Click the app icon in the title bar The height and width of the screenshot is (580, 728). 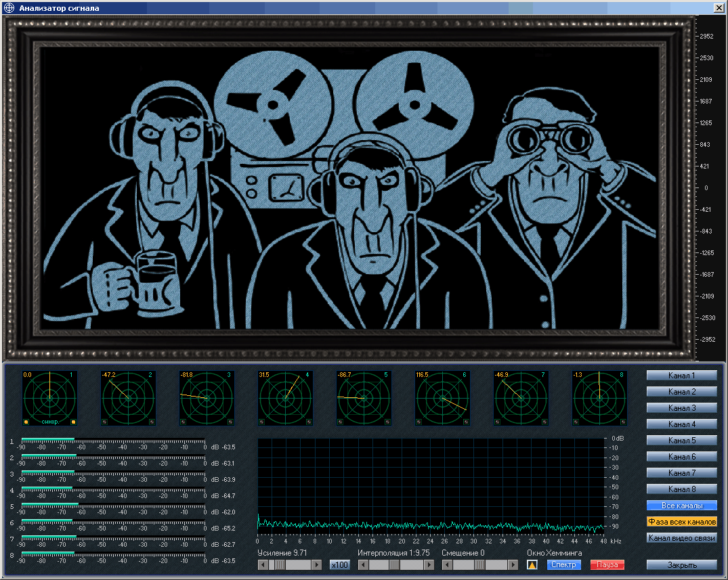(9, 8)
